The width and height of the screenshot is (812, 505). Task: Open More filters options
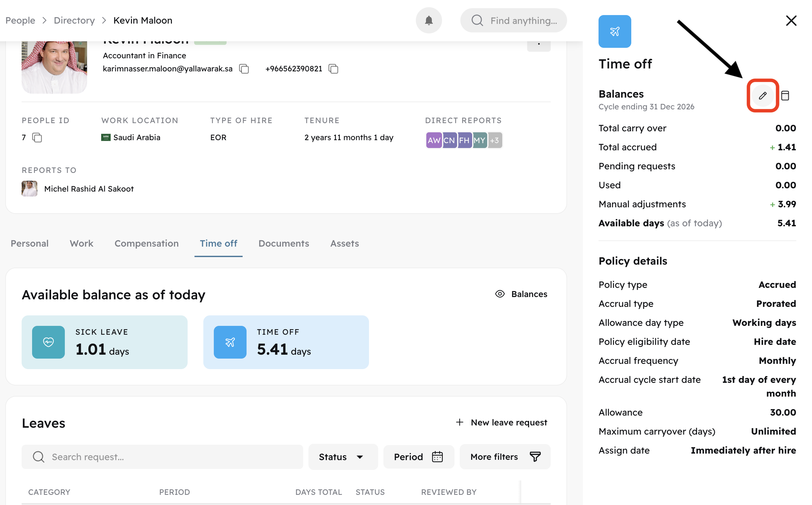tap(505, 457)
